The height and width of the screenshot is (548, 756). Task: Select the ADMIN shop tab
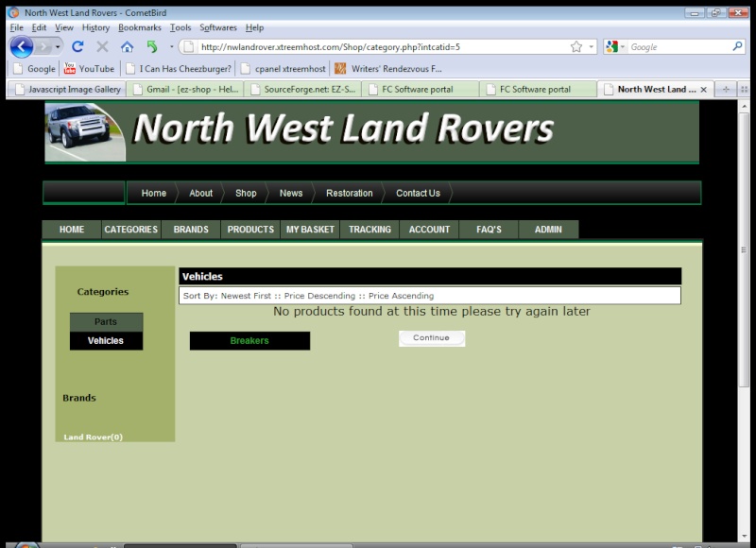[548, 230]
